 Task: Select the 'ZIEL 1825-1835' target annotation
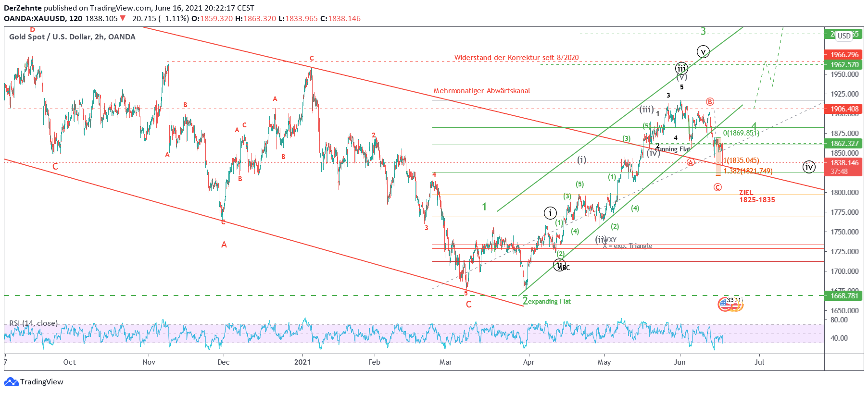tap(757, 196)
